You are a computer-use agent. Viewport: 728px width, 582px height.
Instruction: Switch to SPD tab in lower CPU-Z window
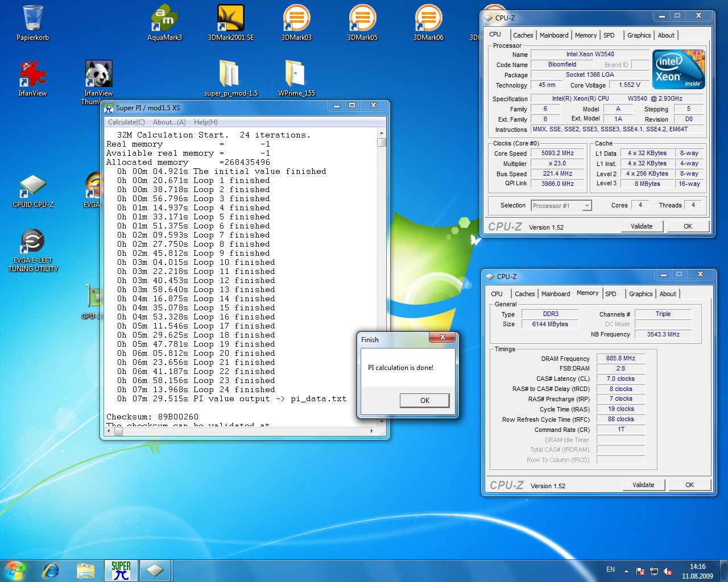coord(611,294)
